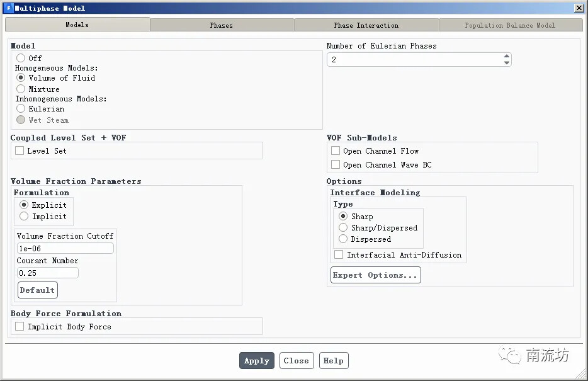
Task: Check the Open Channel Wave BC option
Action: pos(336,165)
